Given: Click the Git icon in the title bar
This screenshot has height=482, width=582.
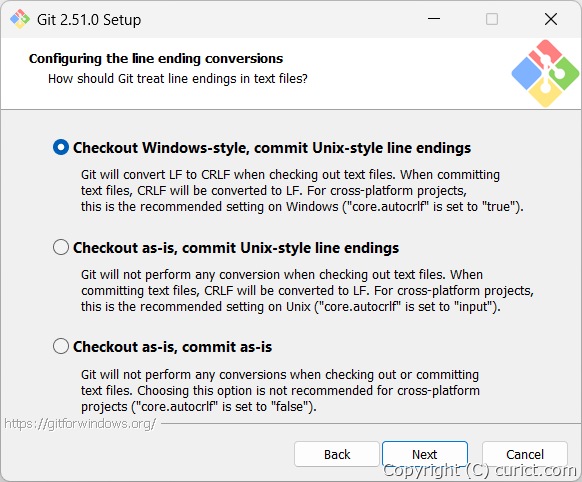Looking at the screenshot, I should click(20, 19).
